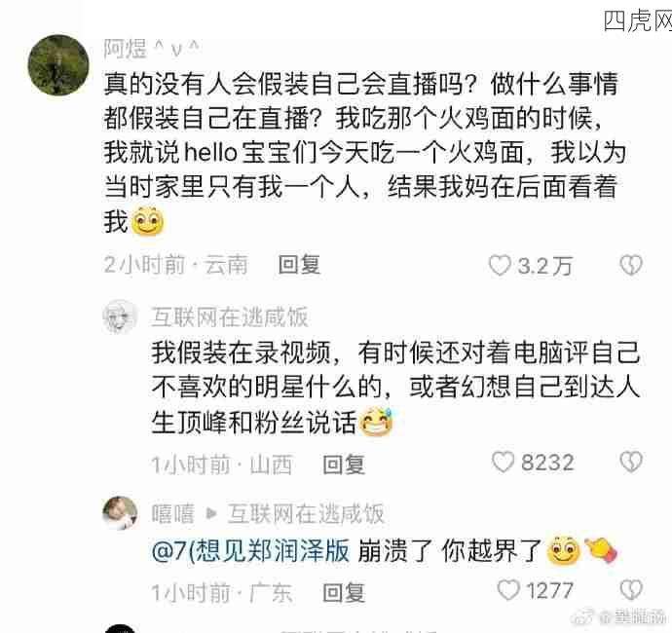Open 嘻嘻's avatar picture
The height and width of the screenshot is (633, 672).
click(x=120, y=513)
